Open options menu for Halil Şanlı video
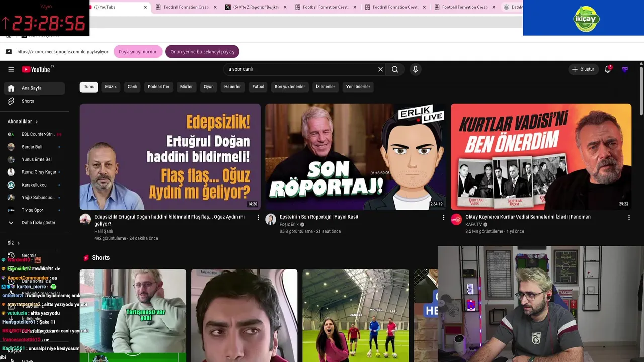The height and width of the screenshot is (362, 644). pos(258,217)
